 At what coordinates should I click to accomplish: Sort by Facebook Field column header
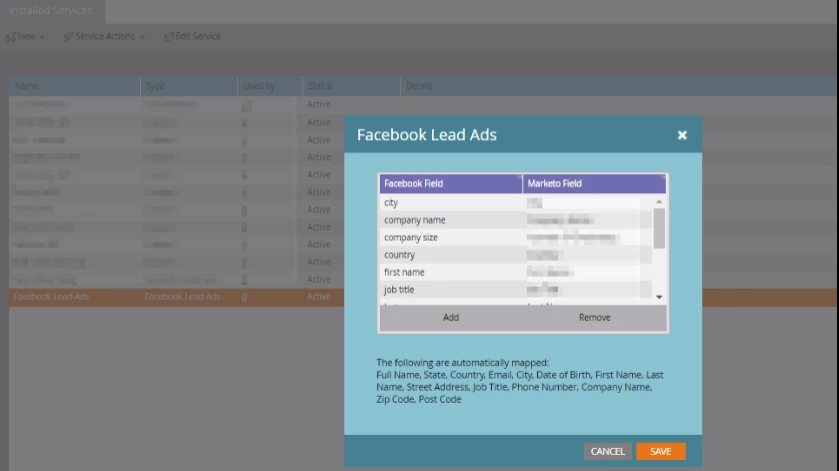451,184
